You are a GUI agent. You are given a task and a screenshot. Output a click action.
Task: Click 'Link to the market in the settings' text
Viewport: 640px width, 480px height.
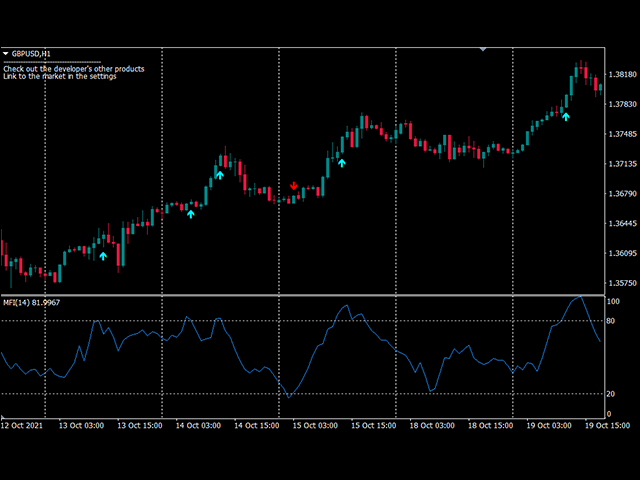[60, 77]
